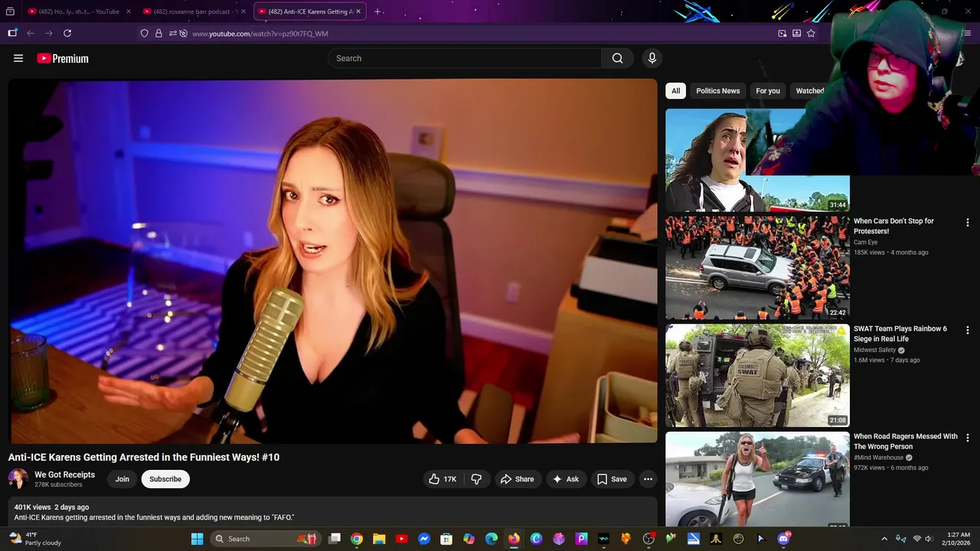Close the Anti-ICE Karens tab
This screenshot has height=551, width=980.
358,11
